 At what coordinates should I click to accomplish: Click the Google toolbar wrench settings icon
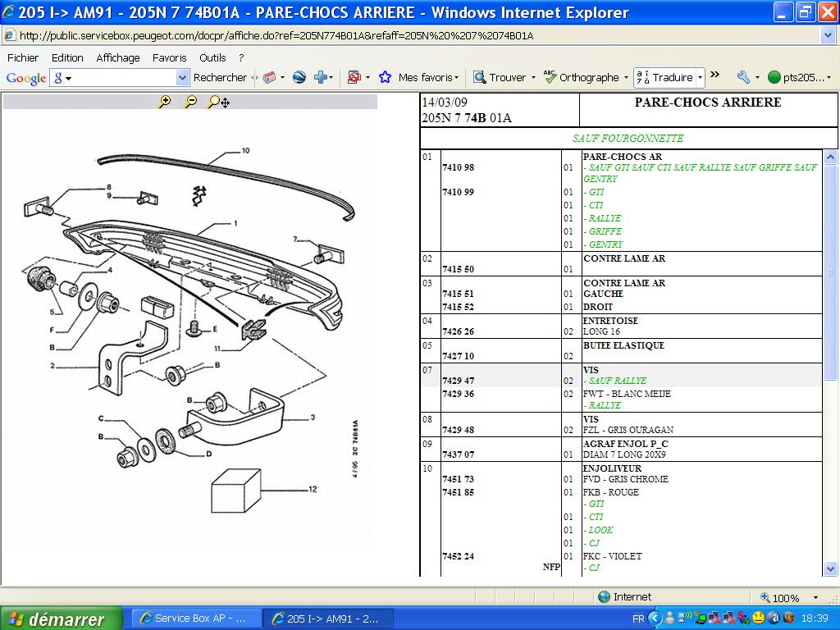(x=743, y=77)
